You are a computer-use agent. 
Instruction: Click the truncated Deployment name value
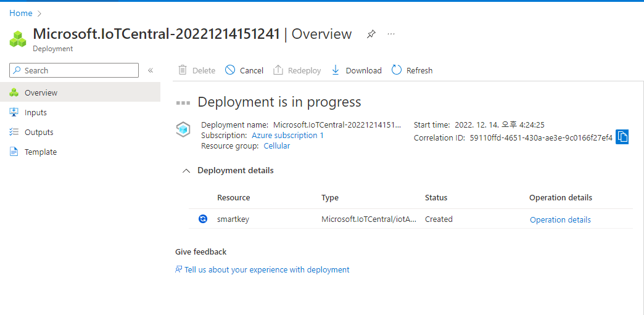coord(336,125)
